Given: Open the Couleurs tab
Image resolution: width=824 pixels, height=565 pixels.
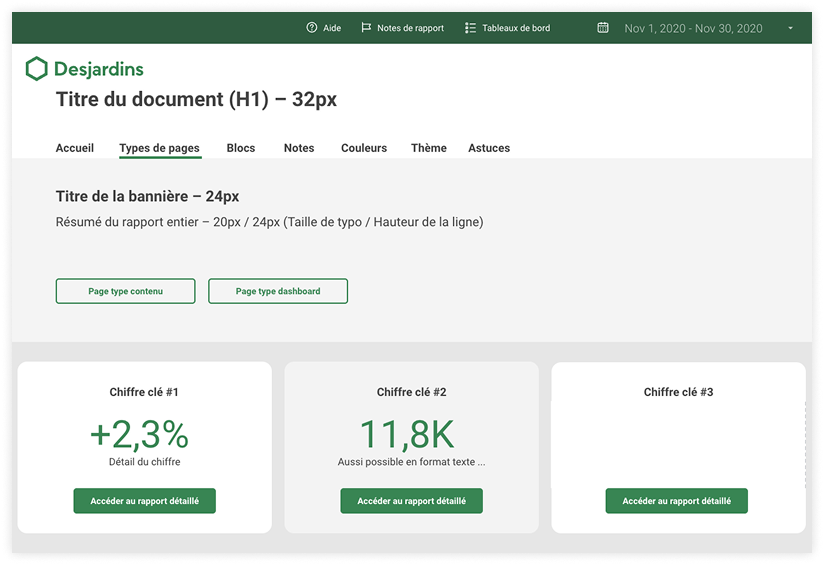Looking at the screenshot, I should 364,148.
